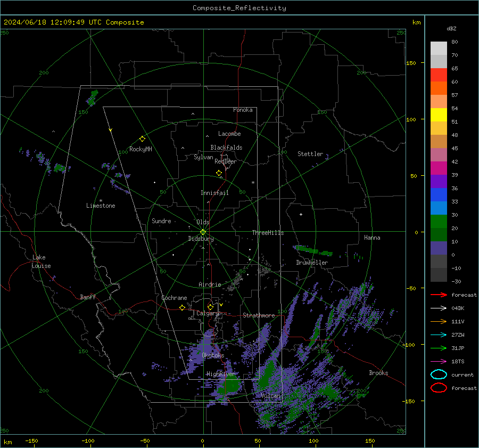Select the orange 111V arrow icon

coord(439,321)
